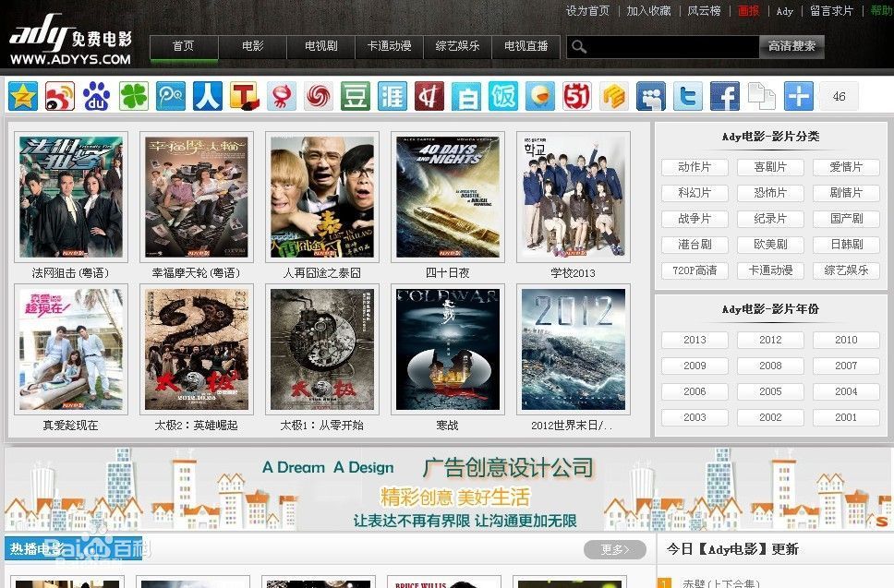Click the Douban 豆 share icon
The width and height of the screenshot is (894, 588).
click(x=356, y=96)
